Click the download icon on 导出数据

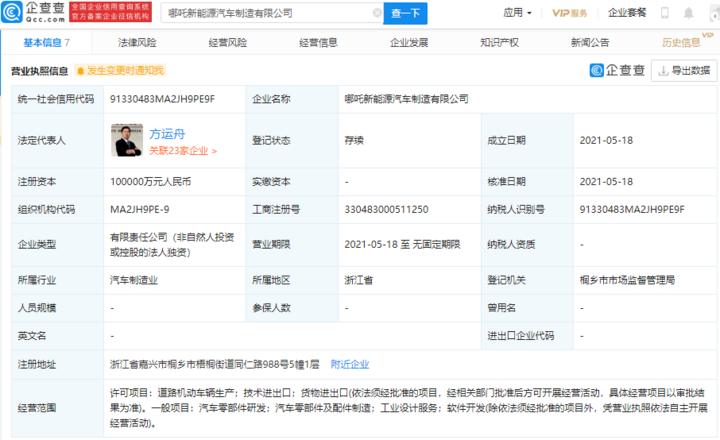pyautogui.click(x=665, y=70)
